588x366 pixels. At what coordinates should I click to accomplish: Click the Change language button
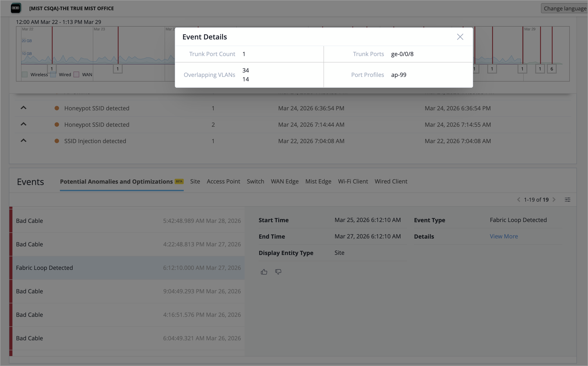click(565, 8)
